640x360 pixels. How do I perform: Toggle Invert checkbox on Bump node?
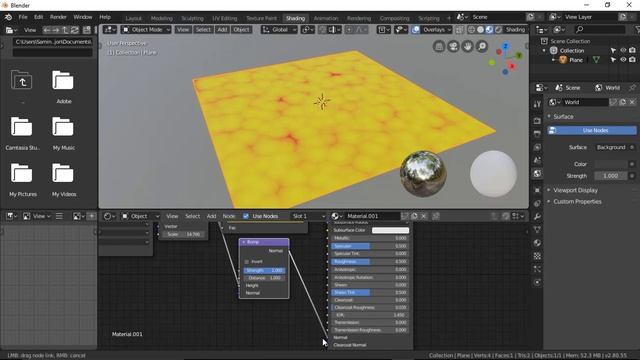(247, 262)
